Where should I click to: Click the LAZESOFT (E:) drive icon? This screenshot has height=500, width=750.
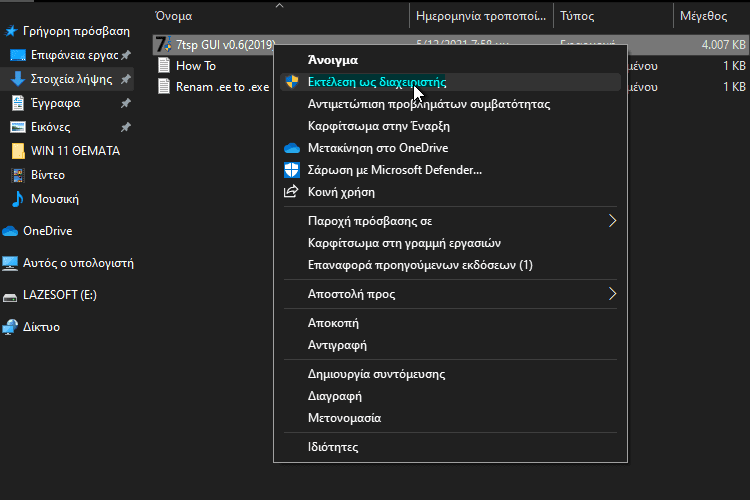10,297
